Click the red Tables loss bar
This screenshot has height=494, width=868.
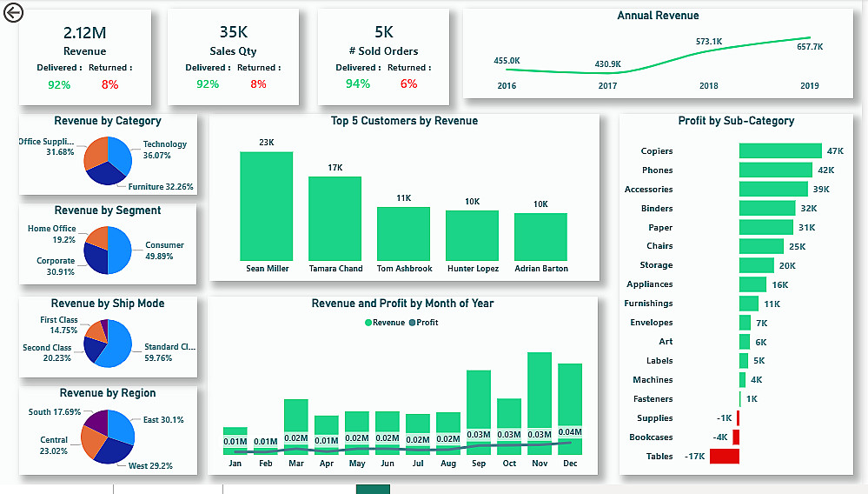(x=725, y=457)
